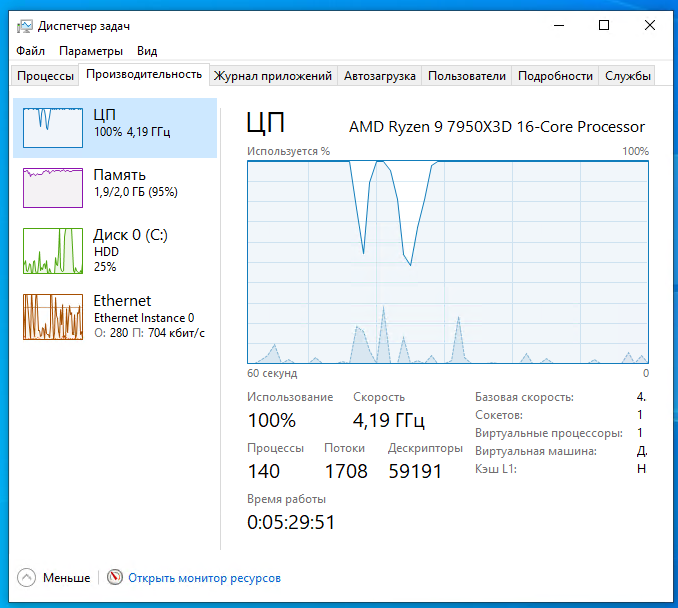Click the 60 секунд axis label

[x=272, y=373]
